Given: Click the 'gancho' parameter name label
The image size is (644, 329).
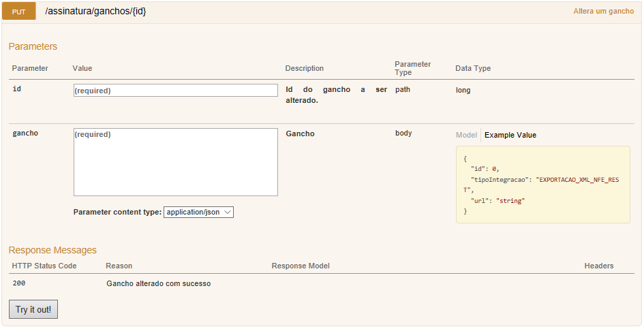Looking at the screenshot, I should click(x=25, y=134).
